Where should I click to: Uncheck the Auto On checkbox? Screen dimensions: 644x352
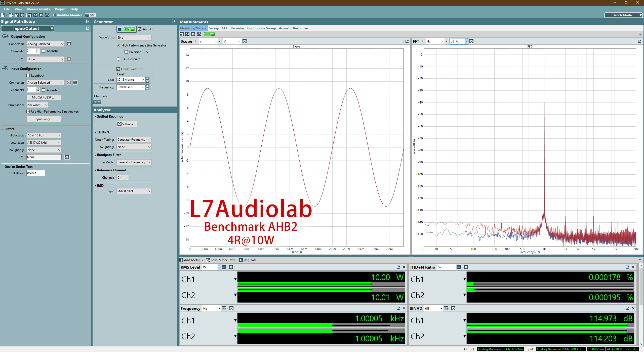coord(140,29)
